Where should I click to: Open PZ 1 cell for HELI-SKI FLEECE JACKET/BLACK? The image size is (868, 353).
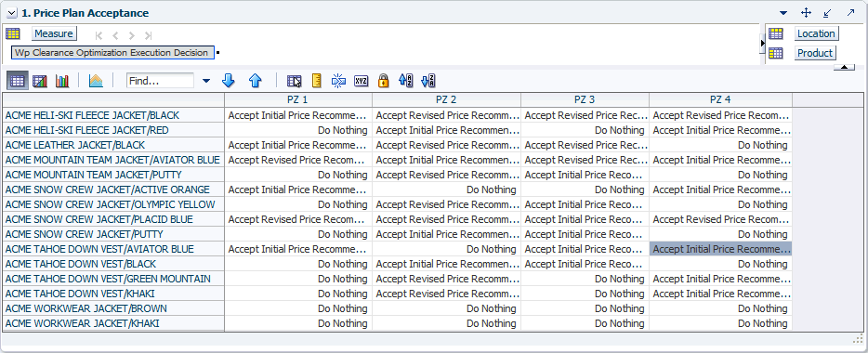(x=298, y=115)
